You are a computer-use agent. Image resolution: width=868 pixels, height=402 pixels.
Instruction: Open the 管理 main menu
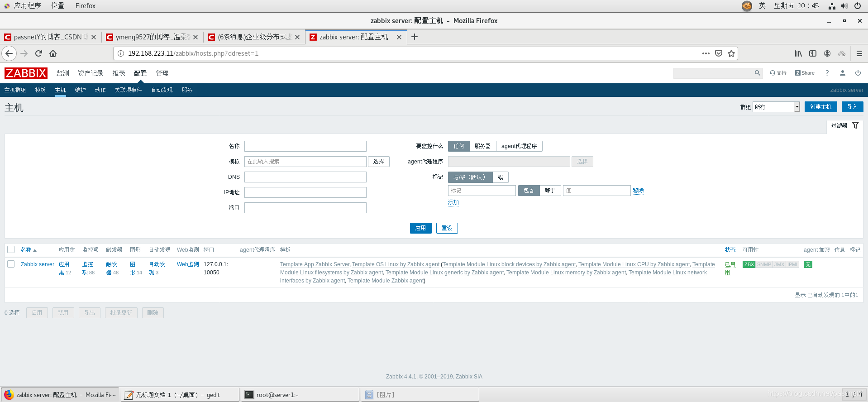pos(162,73)
